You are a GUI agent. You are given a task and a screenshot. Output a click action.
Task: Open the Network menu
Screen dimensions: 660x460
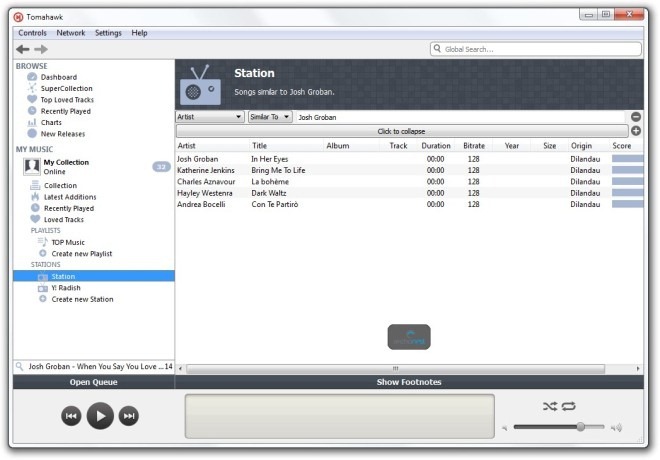[70, 33]
